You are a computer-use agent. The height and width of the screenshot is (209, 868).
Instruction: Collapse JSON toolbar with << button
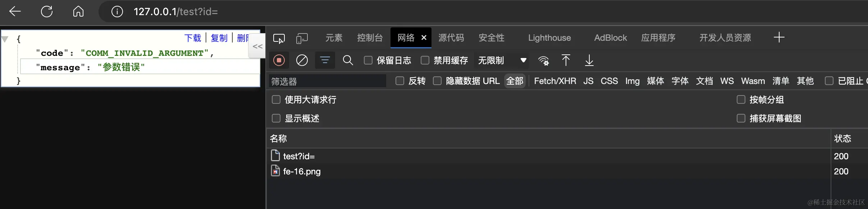pos(257,46)
